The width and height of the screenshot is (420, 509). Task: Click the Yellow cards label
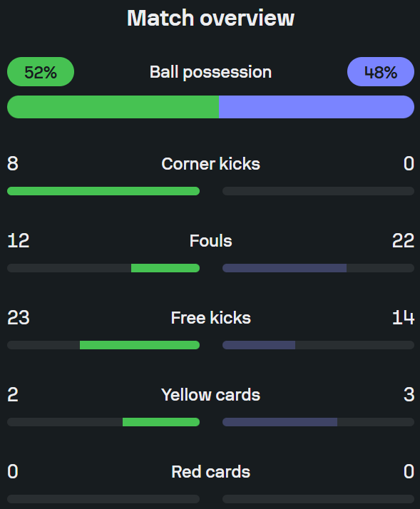pyautogui.click(x=210, y=395)
